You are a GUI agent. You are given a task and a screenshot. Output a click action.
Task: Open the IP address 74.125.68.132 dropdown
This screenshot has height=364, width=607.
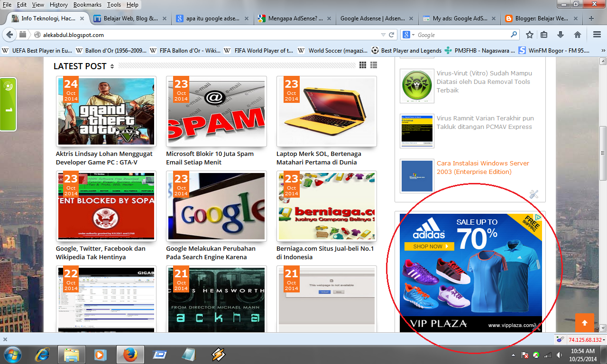click(x=587, y=340)
